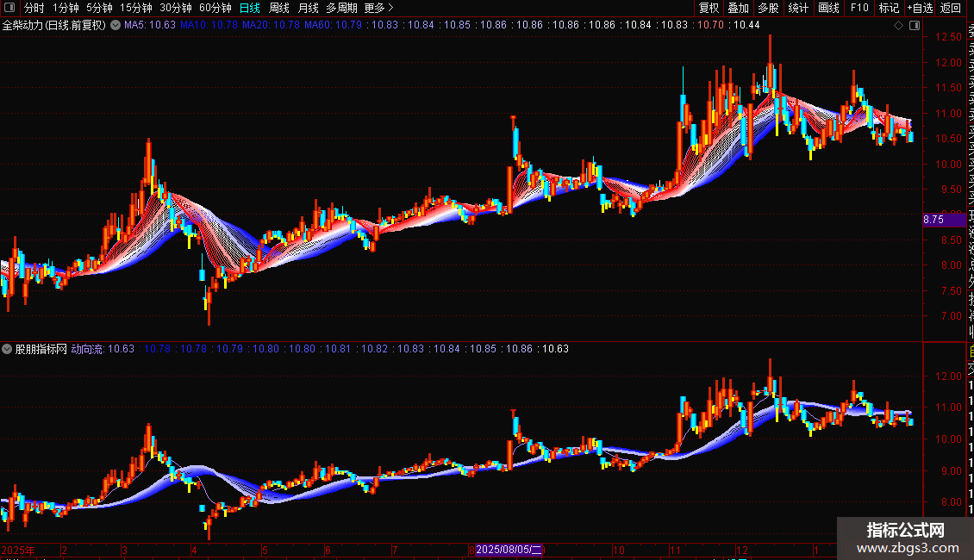974x560 pixels.
Task: Open main chart indicator dropdown beside 全柴动力
Action: (x=116, y=26)
